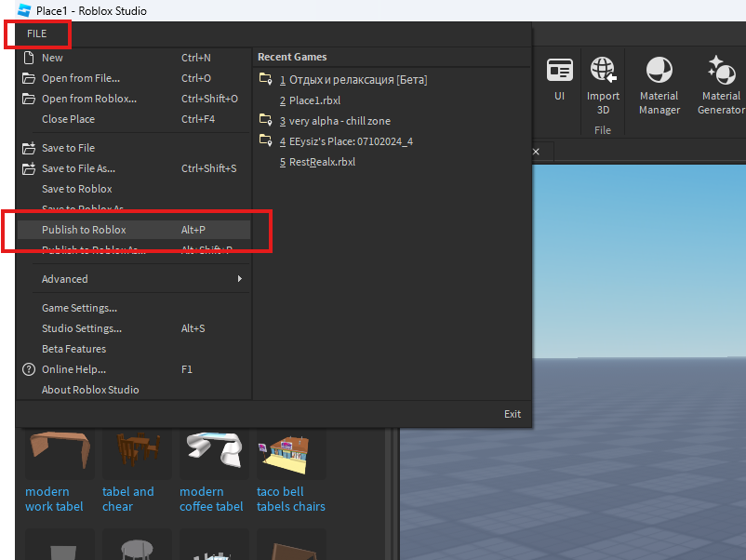Open recent file RestRealx.rbxl
Viewport: 746px width, 560px height.
(x=317, y=162)
